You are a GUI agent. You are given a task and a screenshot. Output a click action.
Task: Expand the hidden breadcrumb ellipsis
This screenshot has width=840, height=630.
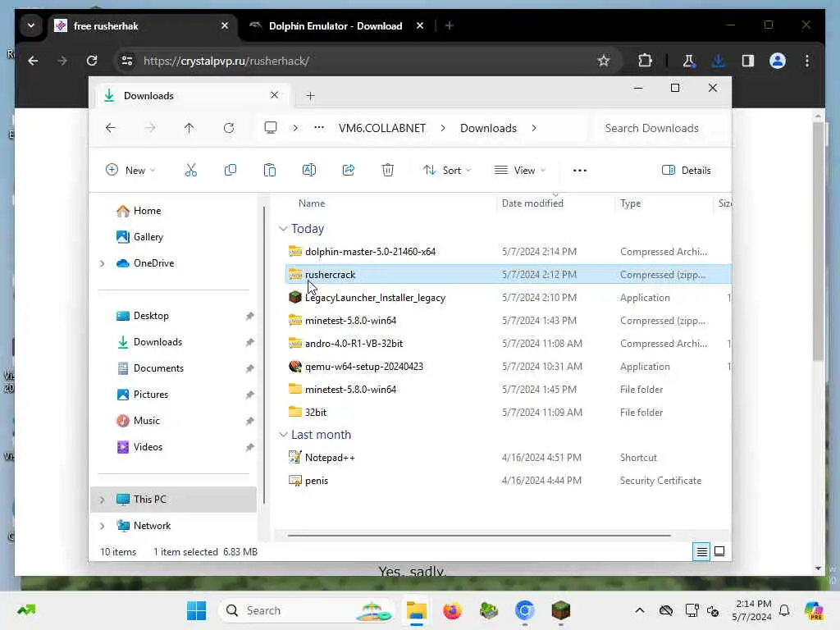(319, 128)
